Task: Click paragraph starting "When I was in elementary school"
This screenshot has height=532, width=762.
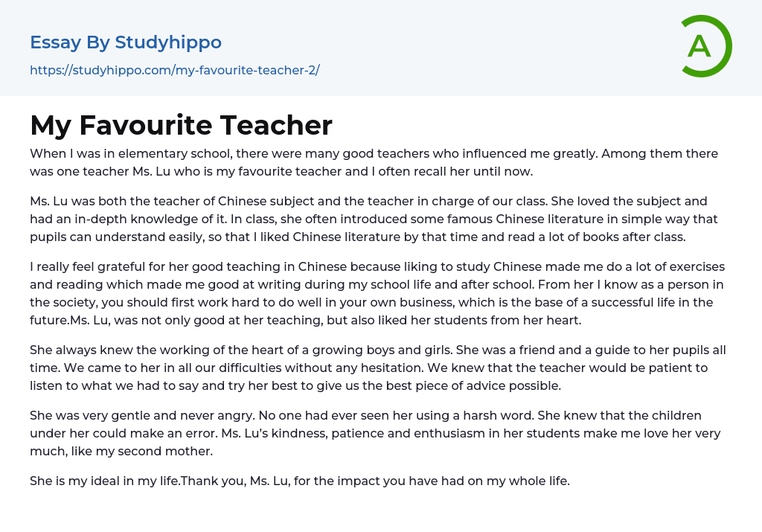Action: tap(374, 162)
